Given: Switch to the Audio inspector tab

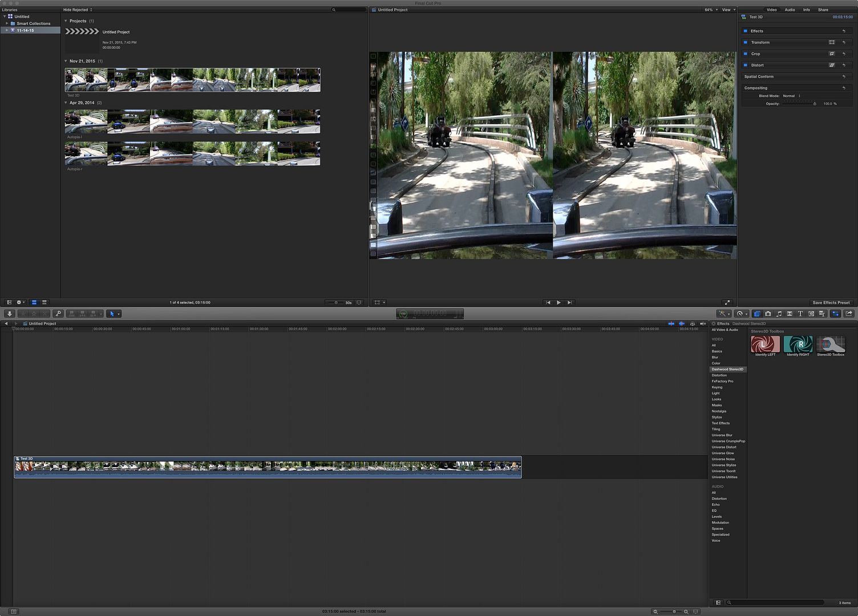Looking at the screenshot, I should tap(790, 10).
